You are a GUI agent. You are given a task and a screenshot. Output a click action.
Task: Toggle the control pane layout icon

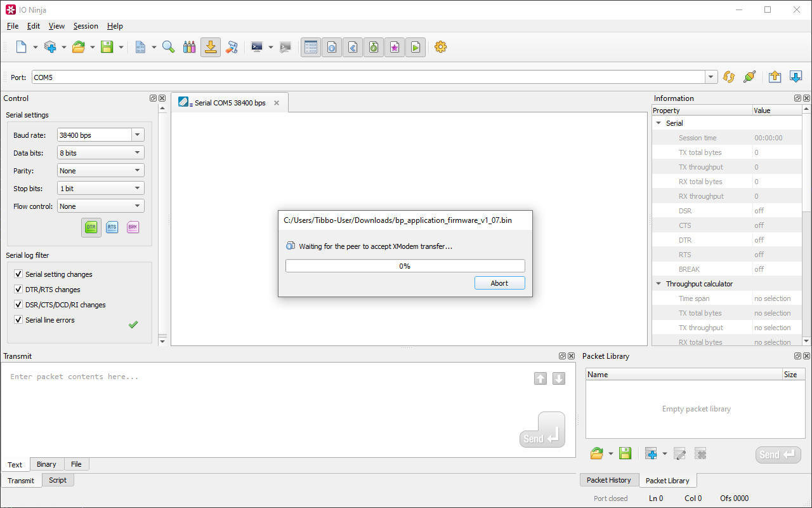click(x=311, y=47)
